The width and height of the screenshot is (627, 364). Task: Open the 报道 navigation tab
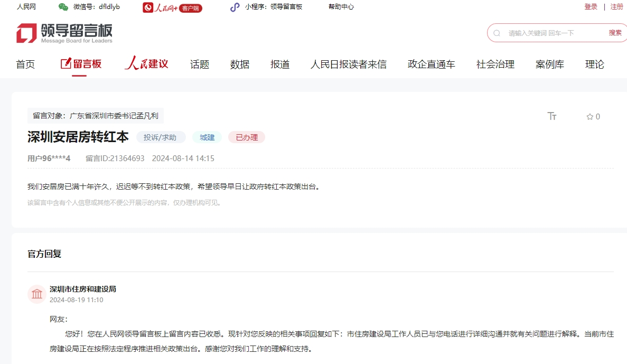279,64
